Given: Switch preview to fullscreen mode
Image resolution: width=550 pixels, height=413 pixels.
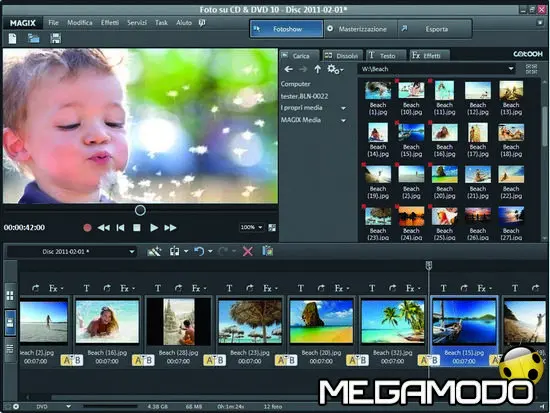Looking at the screenshot, I should tap(272, 228).
